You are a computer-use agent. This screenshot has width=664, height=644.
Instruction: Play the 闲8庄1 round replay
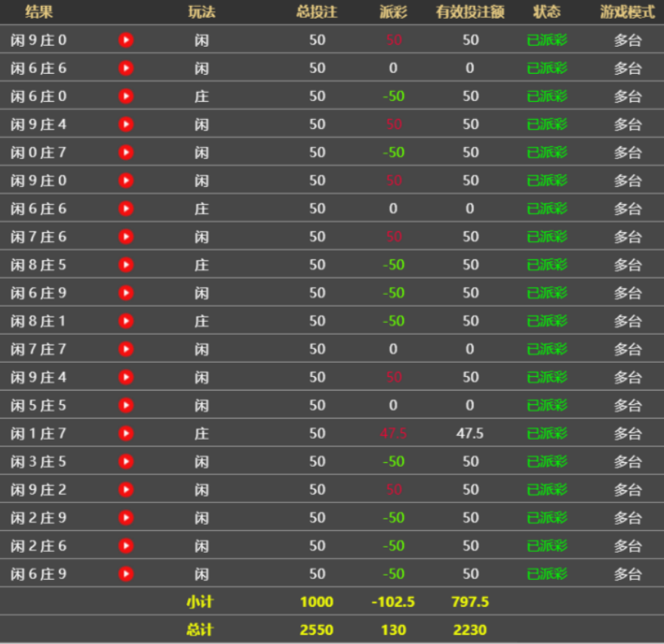click(126, 321)
